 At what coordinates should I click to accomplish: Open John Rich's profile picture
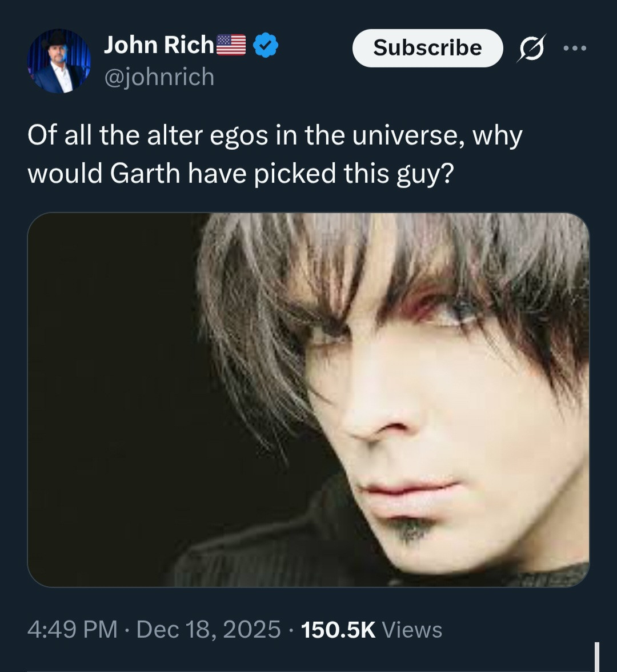click(59, 61)
